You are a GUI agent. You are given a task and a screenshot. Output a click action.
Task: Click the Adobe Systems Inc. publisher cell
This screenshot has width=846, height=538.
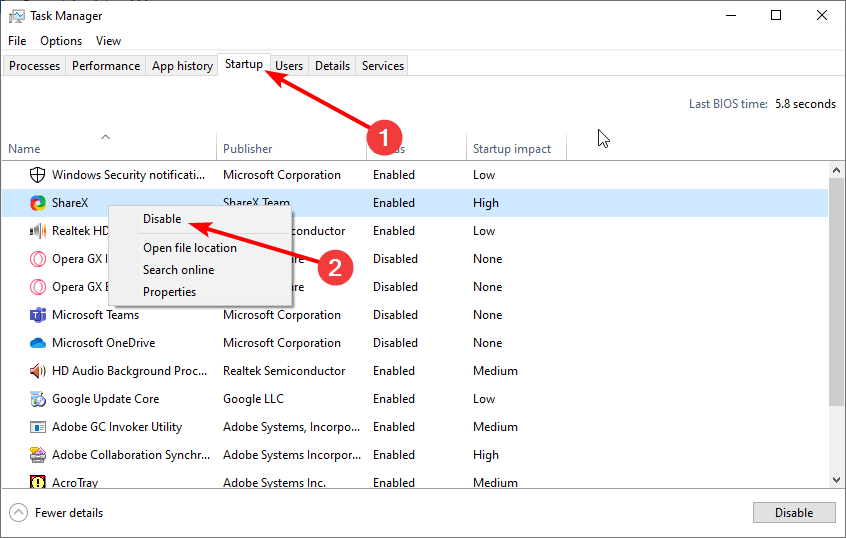[275, 482]
